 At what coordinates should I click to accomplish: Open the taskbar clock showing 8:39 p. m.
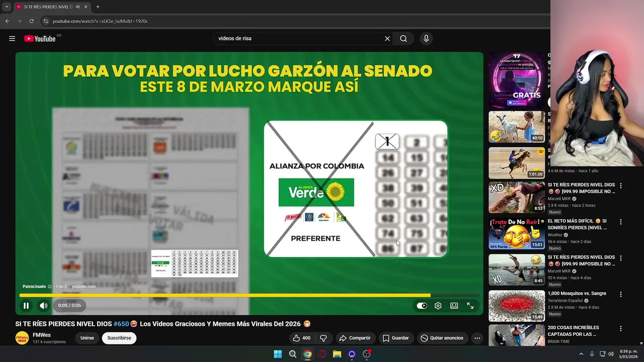point(629,354)
